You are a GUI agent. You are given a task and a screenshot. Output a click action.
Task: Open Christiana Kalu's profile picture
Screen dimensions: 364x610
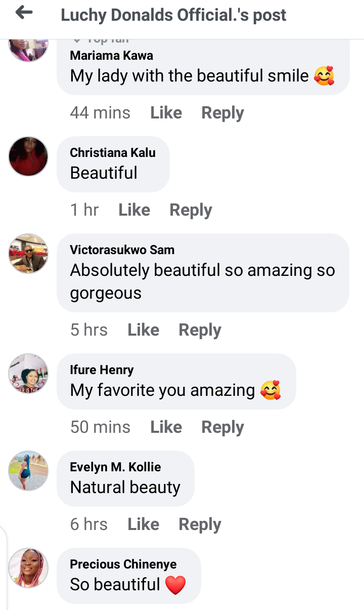[28, 156]
